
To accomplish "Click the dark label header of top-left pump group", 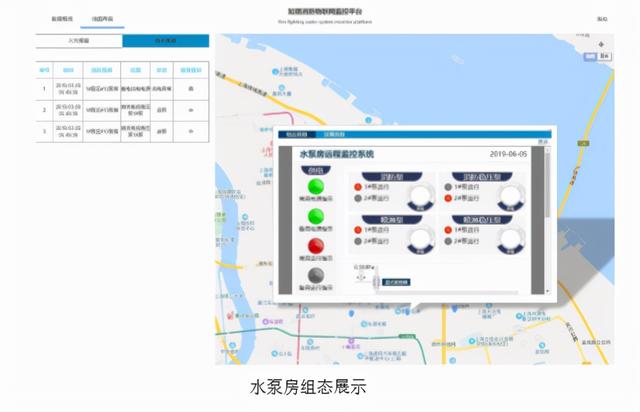I will coord(391,177).
